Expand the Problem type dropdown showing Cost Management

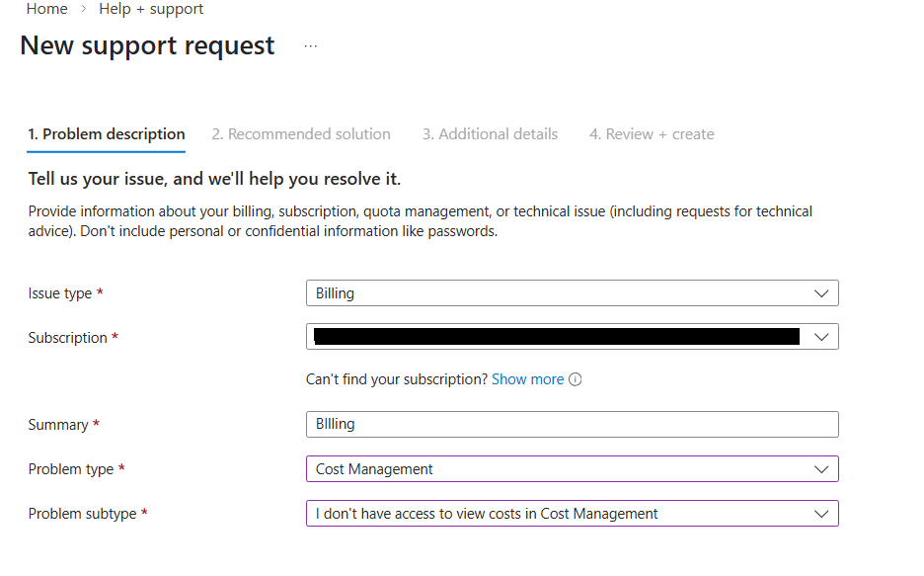pyautogui.click(x=573, y=469)
